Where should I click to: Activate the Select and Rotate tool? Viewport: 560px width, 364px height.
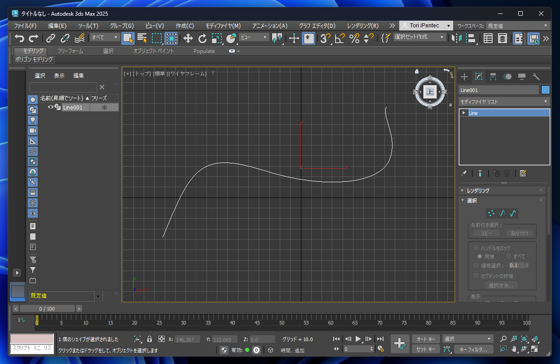point(202,38)
